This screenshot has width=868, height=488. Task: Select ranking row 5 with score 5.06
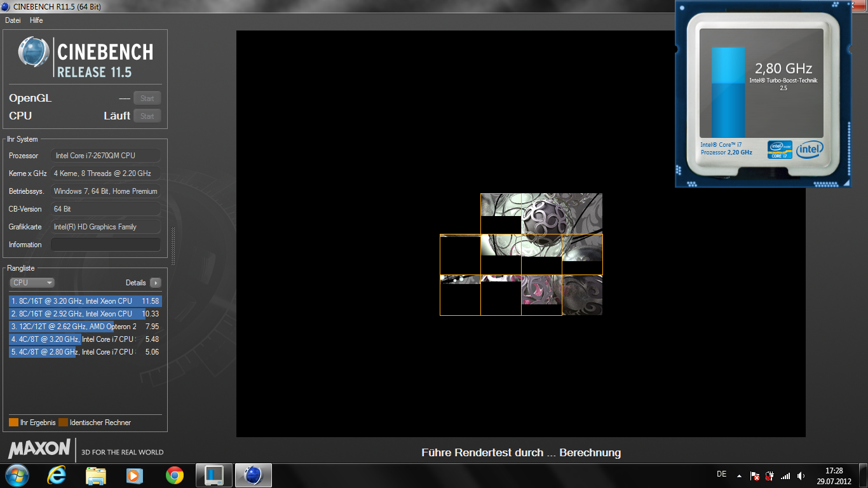[x=85, y=352]
